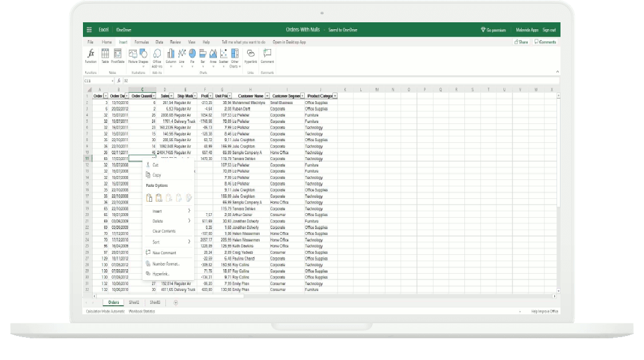Switch to the Home tab
Viewport: 644px width, 360px height.
[107, 42]
